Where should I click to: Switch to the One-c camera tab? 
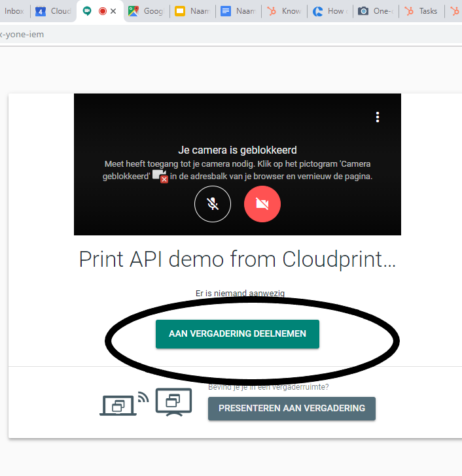click(x=376, y=11)
